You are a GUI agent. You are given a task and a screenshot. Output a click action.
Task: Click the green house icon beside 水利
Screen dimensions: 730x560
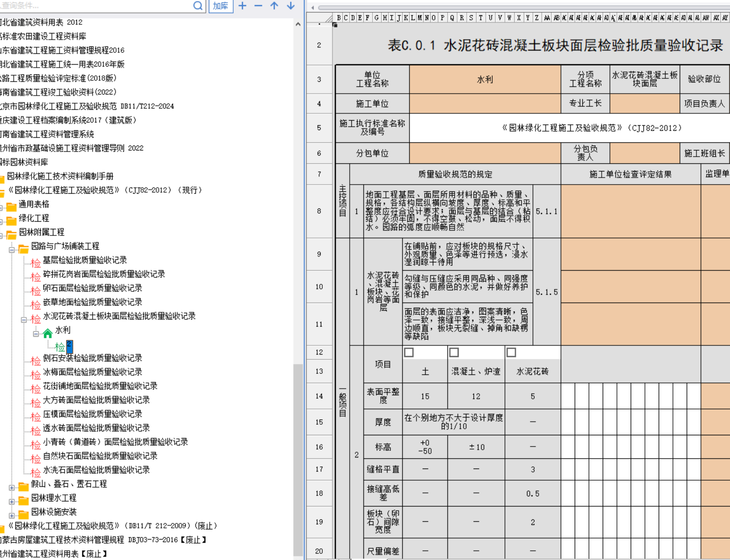coord(48,333)
